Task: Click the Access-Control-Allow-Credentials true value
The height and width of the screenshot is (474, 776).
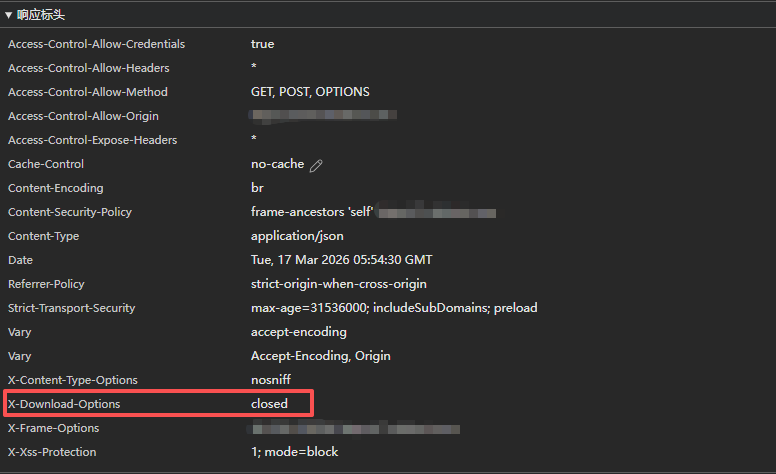Action: 262,44
